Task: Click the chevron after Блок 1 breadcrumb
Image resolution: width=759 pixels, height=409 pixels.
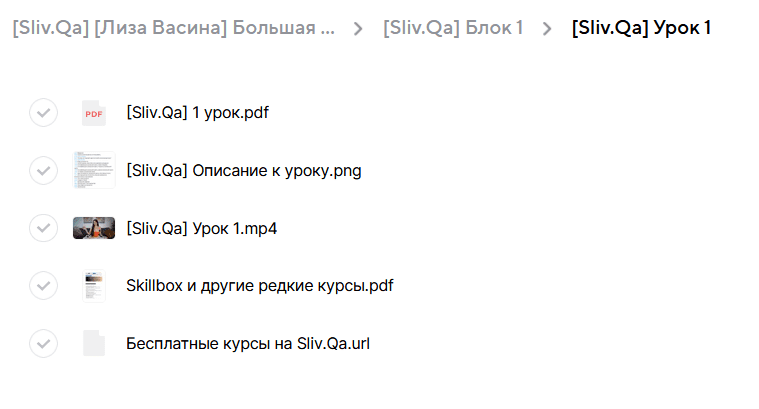Action: tap(547, 29)
